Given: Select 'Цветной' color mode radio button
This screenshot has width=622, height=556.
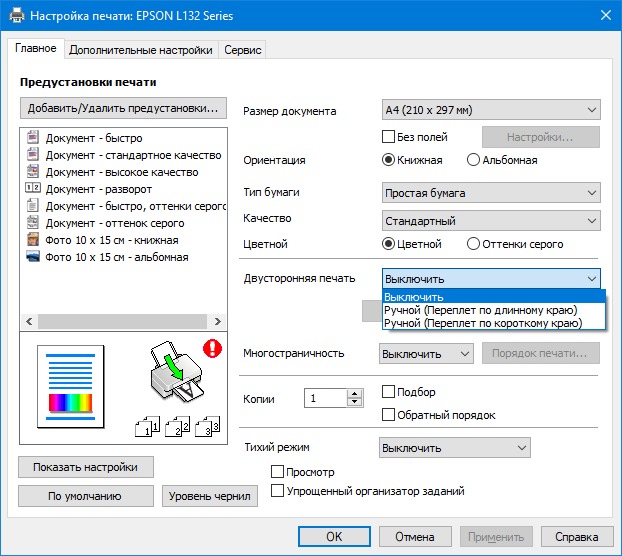Looking at the screenshot, I should click(388, 244).
